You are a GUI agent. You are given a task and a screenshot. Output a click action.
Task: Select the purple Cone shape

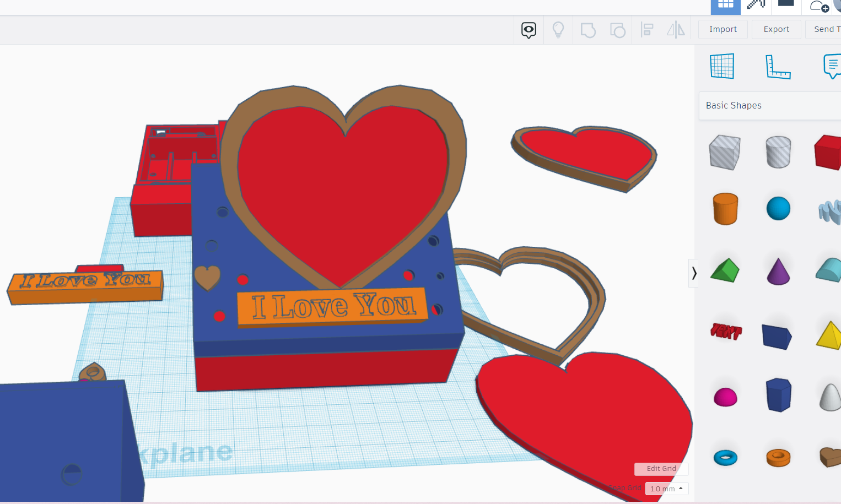778,271
